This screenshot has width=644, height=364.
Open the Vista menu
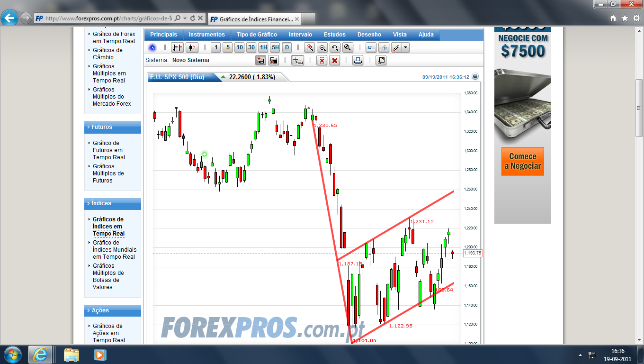click(400, 35)
